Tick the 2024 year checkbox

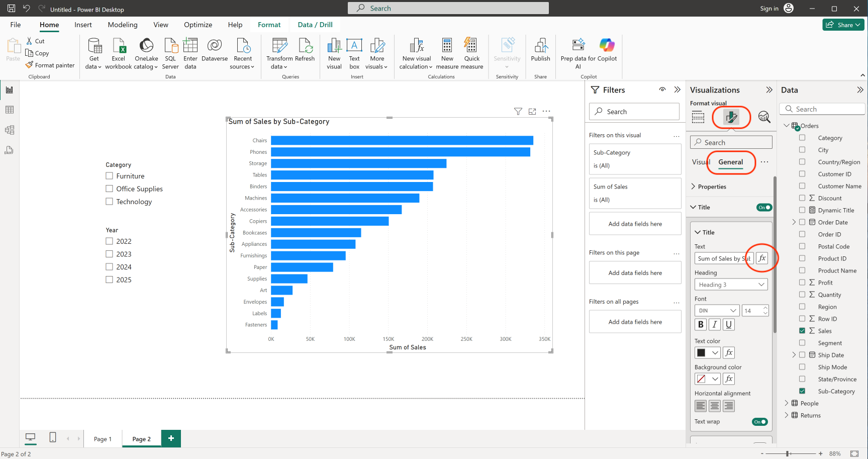tap(109, 267)
